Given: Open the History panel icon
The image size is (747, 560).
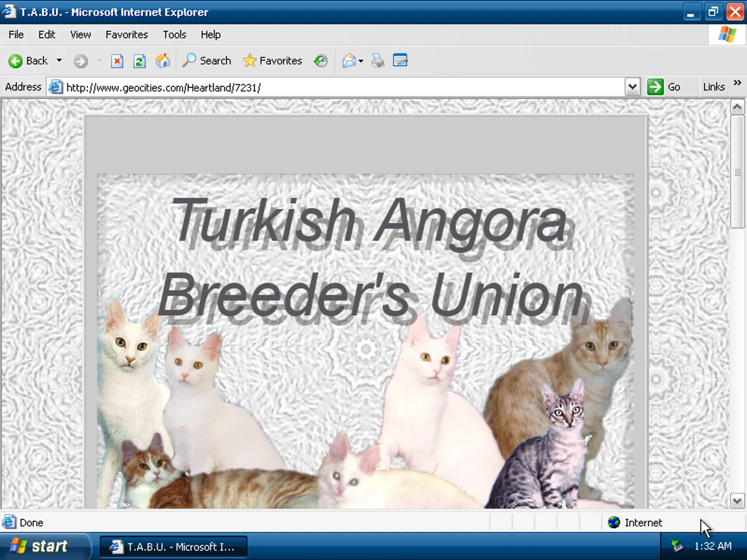Looking at the screenshot, I should 320,61.
